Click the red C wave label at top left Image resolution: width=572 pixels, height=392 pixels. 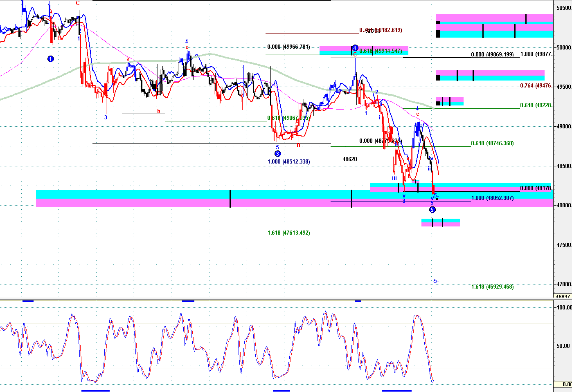point(78,3)
